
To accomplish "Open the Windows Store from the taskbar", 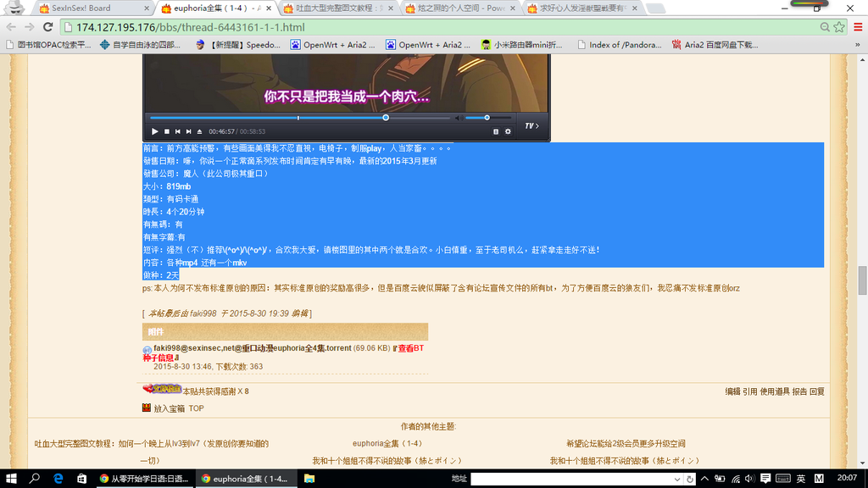I will coord(81,479).
